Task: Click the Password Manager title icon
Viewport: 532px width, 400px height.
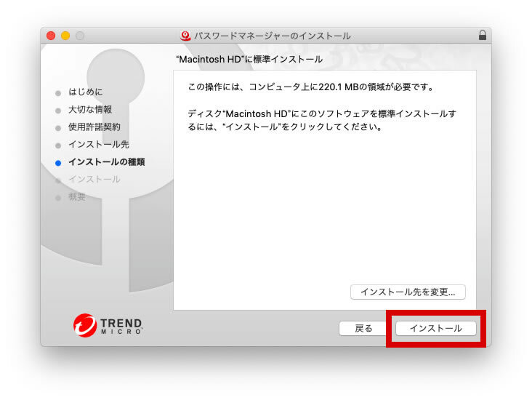Action: (185, 36)
